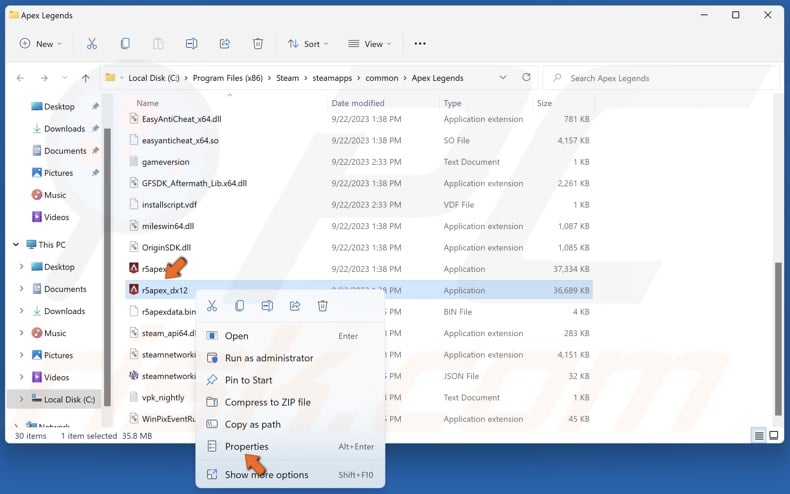
Task: Expand Downloads under This PC
Action: click(22, 311)
